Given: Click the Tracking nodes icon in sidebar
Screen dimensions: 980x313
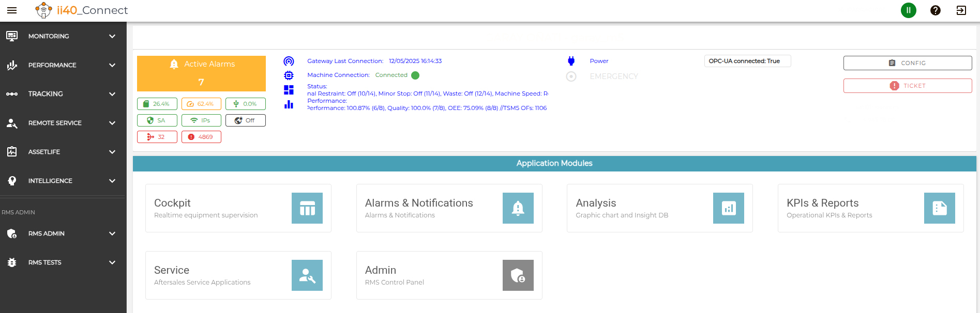Looking at the screenshot, I should click(12, 94).
